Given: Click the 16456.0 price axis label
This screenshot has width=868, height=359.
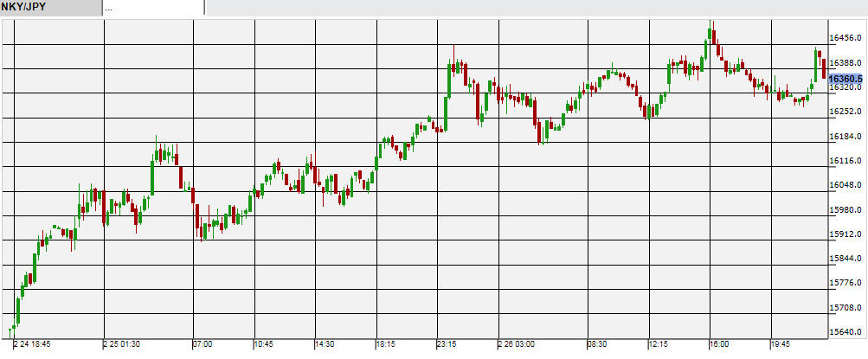Looking at the screenshot, I should click(845, 38).
